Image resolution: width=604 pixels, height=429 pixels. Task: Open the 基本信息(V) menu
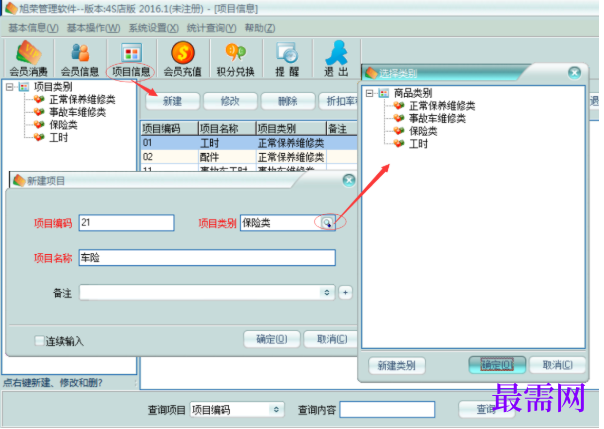coord(33,28)
